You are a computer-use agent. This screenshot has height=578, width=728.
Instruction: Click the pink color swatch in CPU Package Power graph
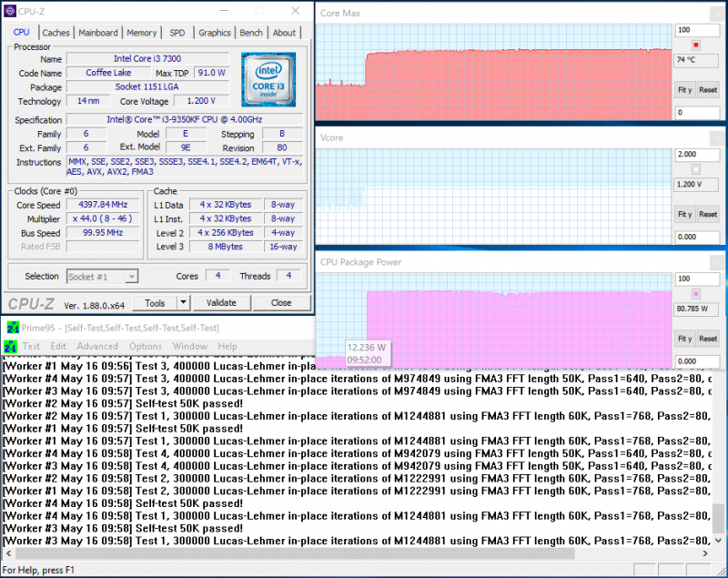coord(695,294)
